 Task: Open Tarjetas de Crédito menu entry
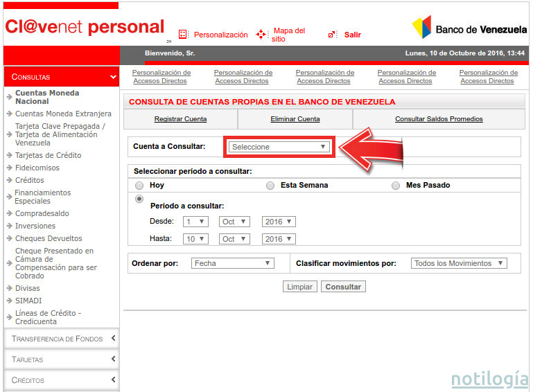49,155
